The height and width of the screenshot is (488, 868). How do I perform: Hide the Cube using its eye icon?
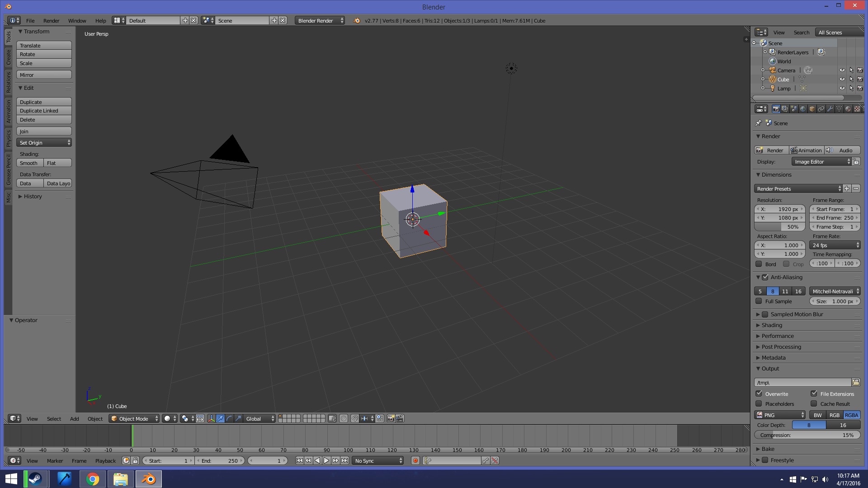(842, 79)
